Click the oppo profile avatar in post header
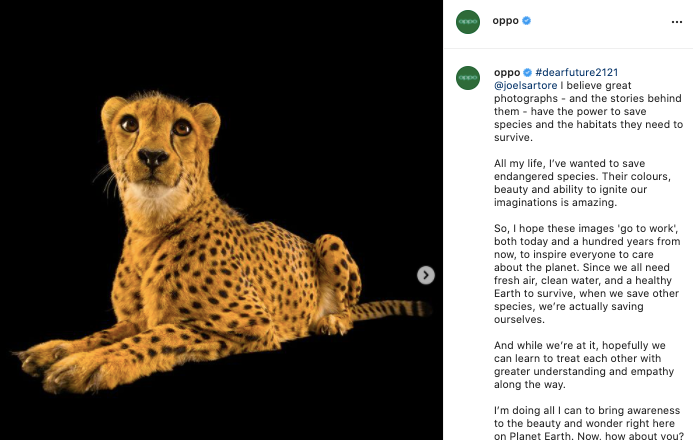Screen dimensions: 693x440 point(468,21)
